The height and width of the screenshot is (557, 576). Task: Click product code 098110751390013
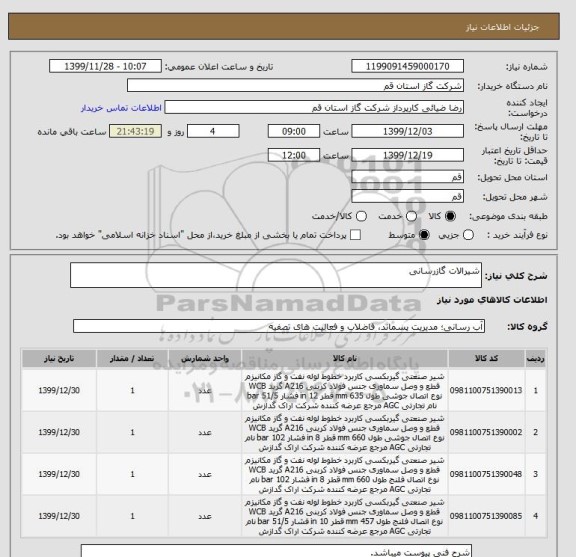pos(486,390)
